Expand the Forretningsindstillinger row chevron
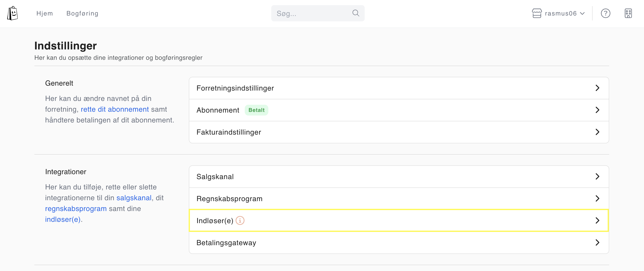Screen dimensions: 644x271 tap(597, 88)
